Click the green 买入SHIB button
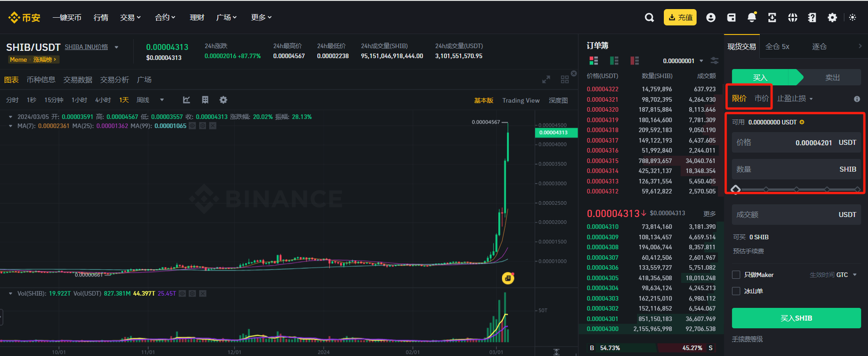This screenshot has height=356, width=868. pyautogui.click(x=796, y=318)
